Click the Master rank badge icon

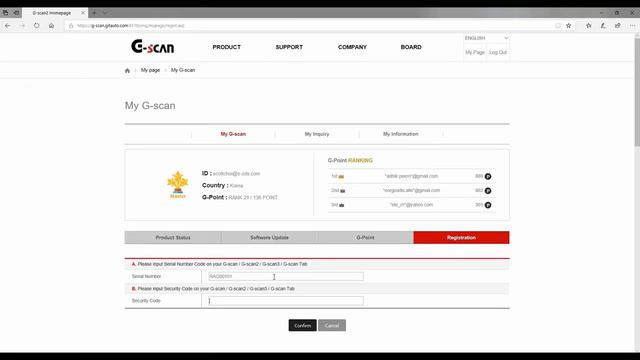[178, 184]
